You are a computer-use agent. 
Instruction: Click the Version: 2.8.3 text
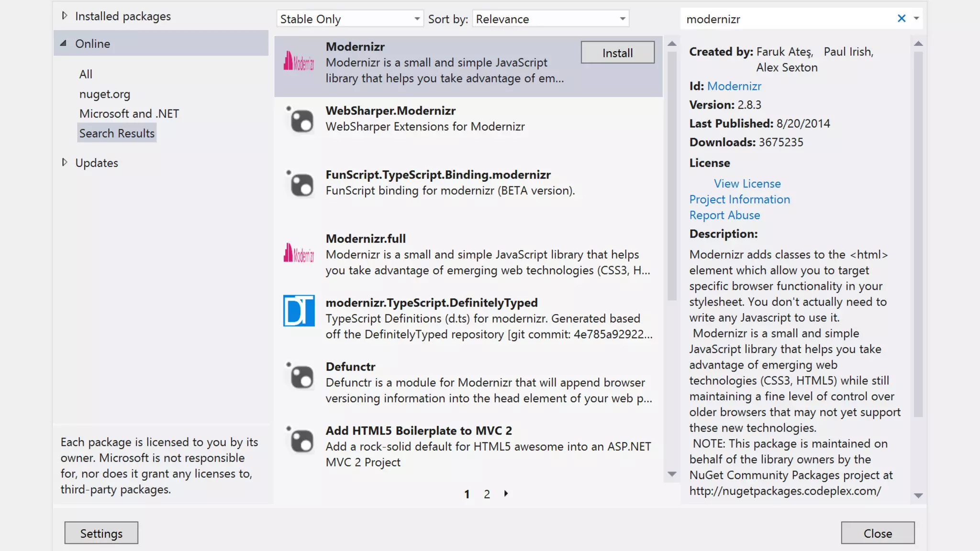click(x=725, y=105)
